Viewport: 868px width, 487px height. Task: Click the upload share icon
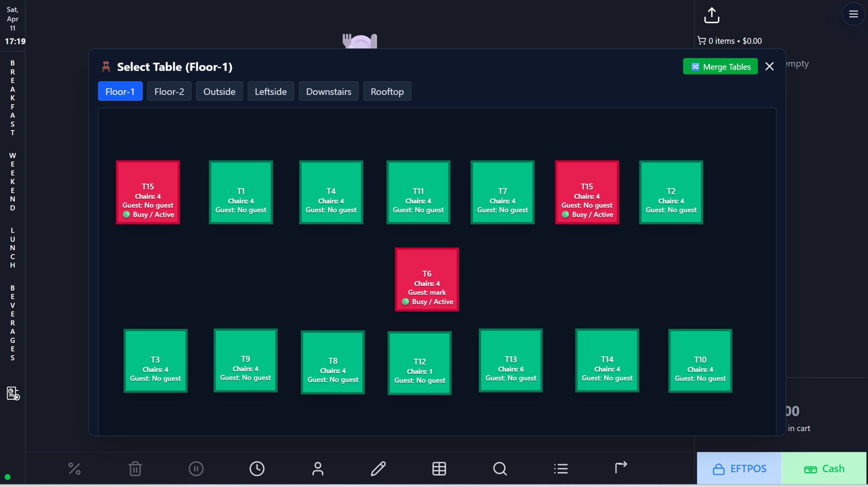click(712, 15)
